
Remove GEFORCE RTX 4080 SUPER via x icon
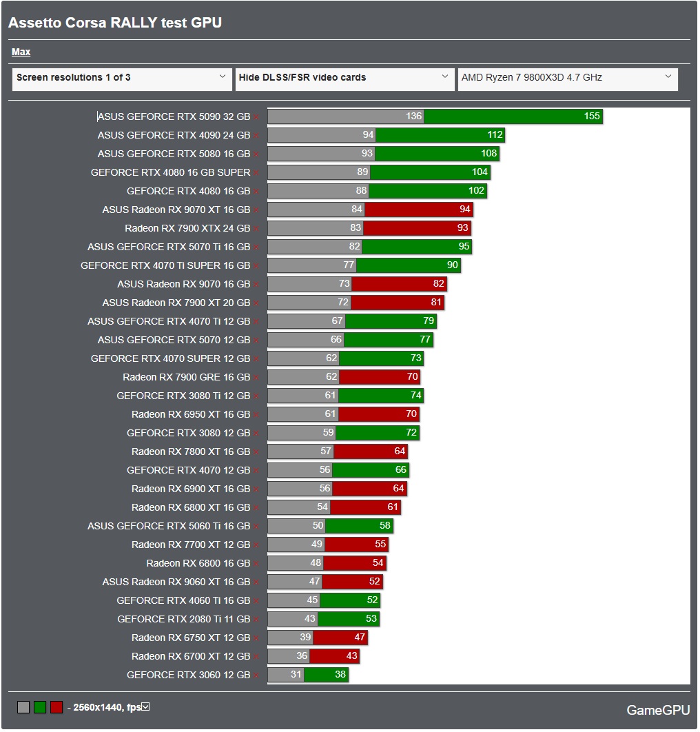[256, 172]
